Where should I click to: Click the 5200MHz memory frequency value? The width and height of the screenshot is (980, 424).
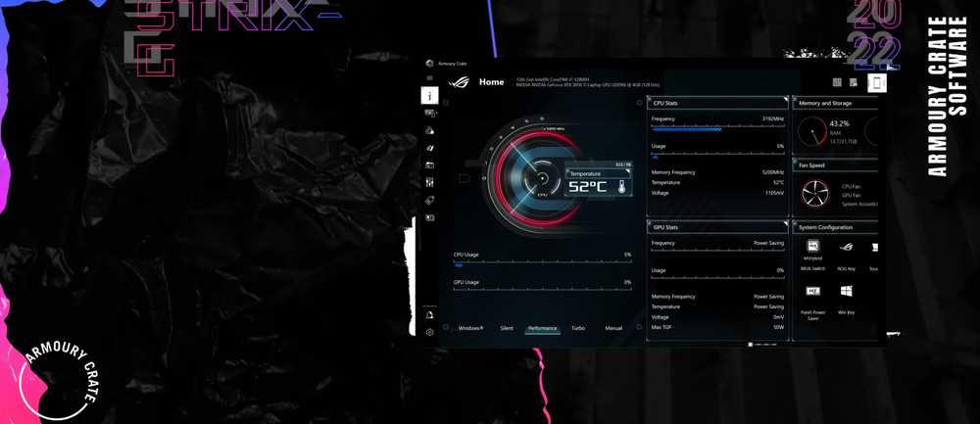772,172
